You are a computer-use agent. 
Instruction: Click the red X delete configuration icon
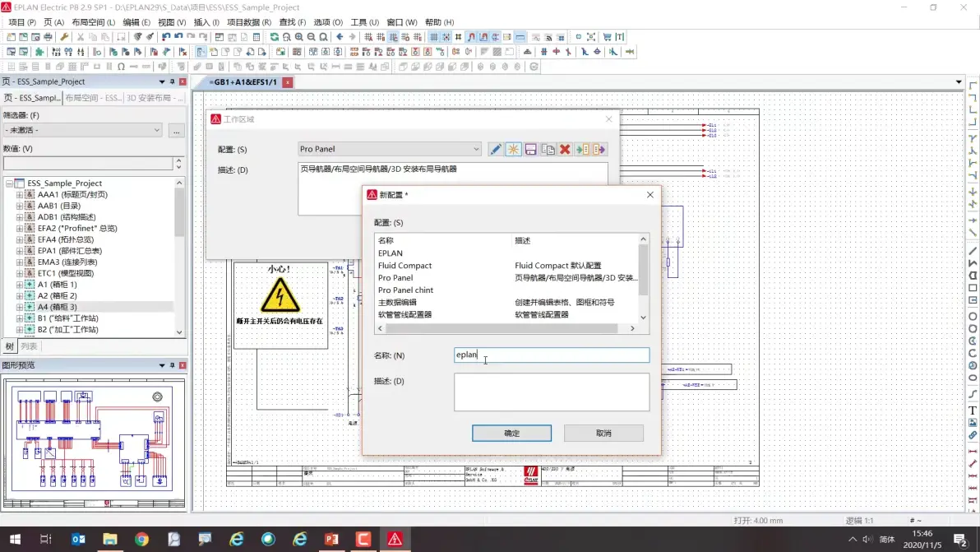pos(565,150)
